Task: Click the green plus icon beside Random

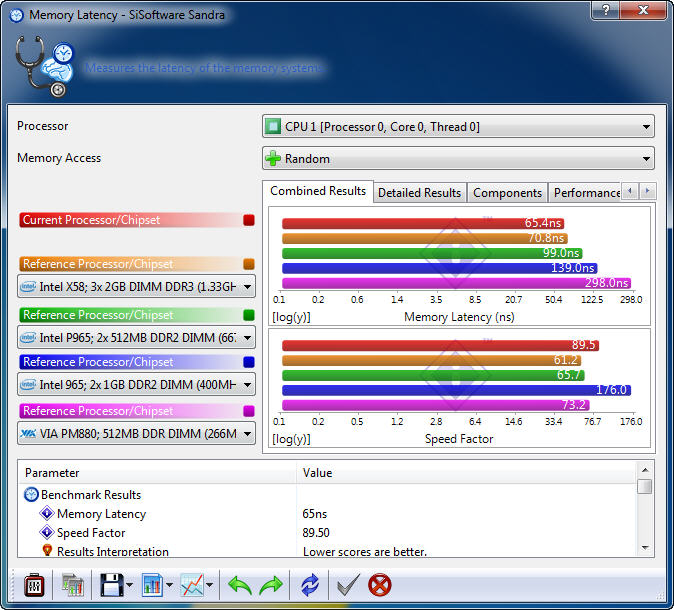Action: pyautogui.click(x=273, y=159)
